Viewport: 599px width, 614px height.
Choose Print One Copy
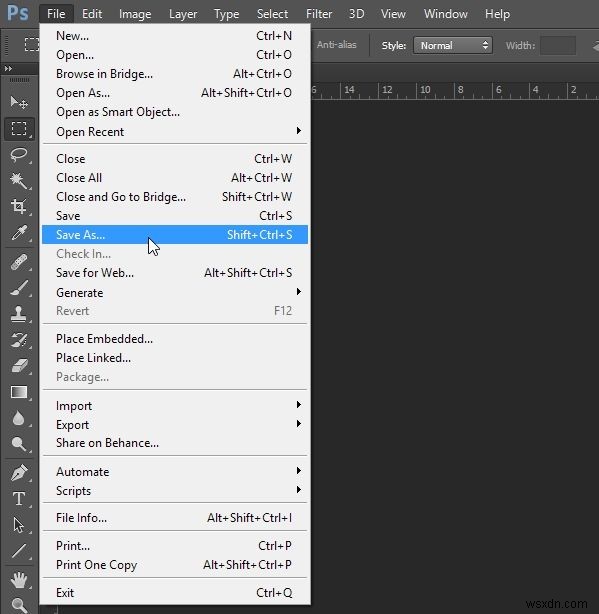pyautogui.click(x=175, y=565)
